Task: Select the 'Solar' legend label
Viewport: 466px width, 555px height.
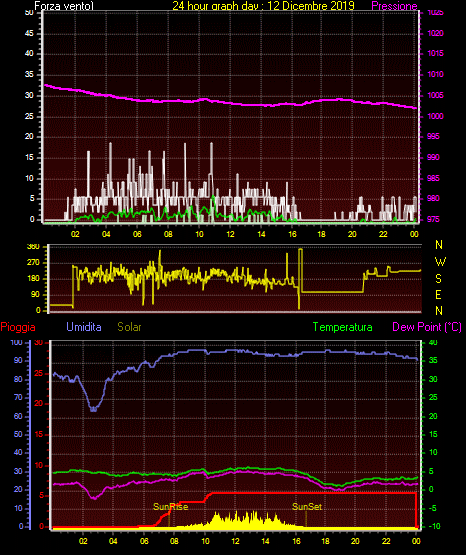Action: click(130, 327)
